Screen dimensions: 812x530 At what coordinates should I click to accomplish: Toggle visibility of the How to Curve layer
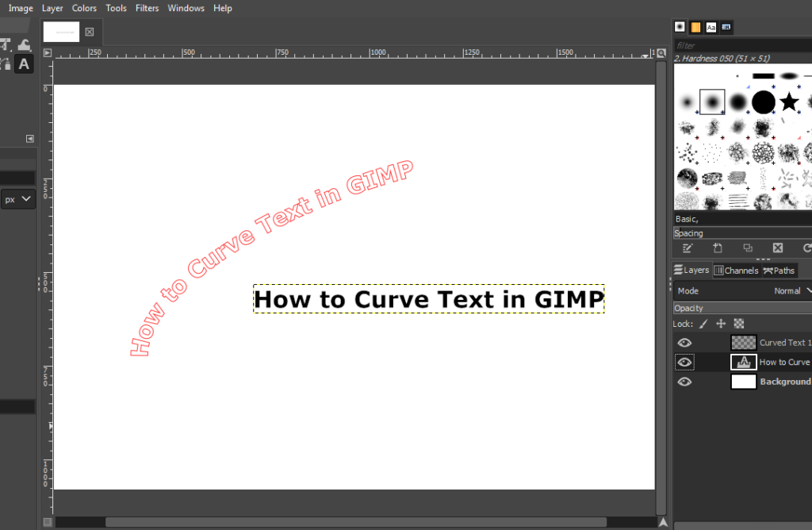(684, 362)
